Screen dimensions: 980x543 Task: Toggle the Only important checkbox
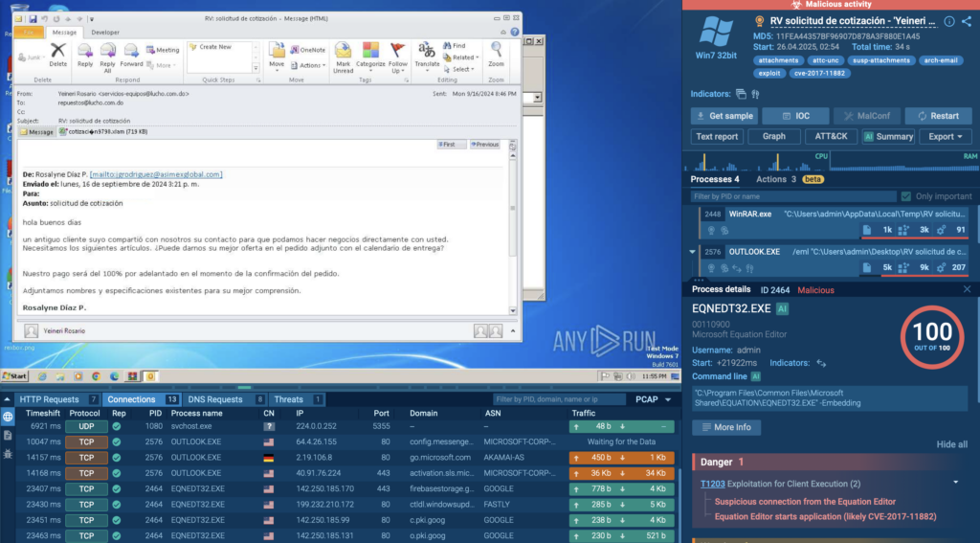click(x=906, y=196)
